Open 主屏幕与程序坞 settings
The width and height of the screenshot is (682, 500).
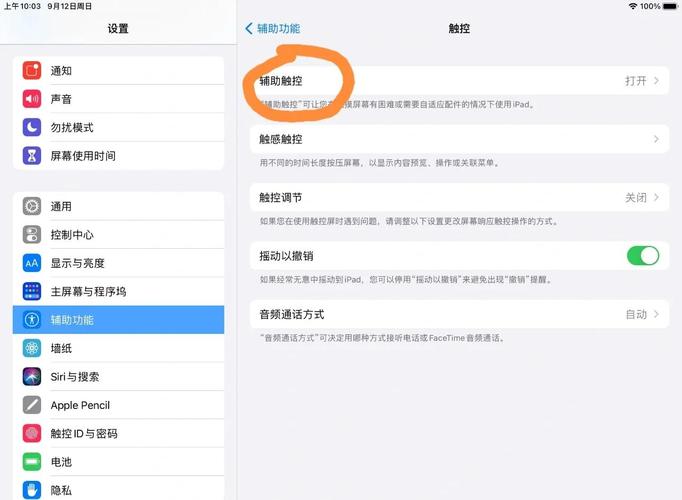pyautogui.click(x=118, y=291)
